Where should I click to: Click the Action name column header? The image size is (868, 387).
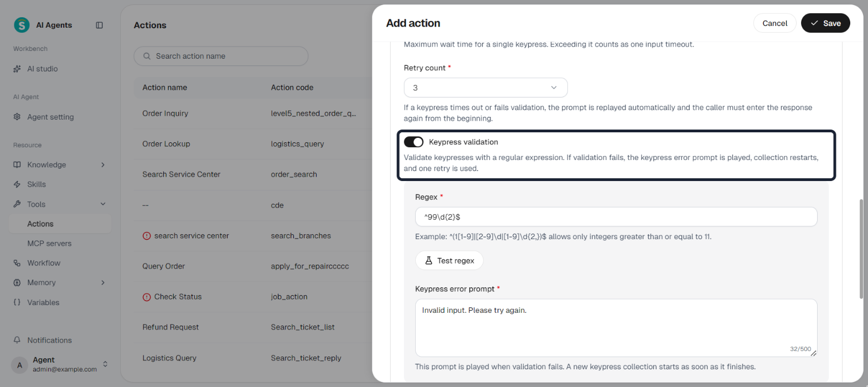[164, 87]
